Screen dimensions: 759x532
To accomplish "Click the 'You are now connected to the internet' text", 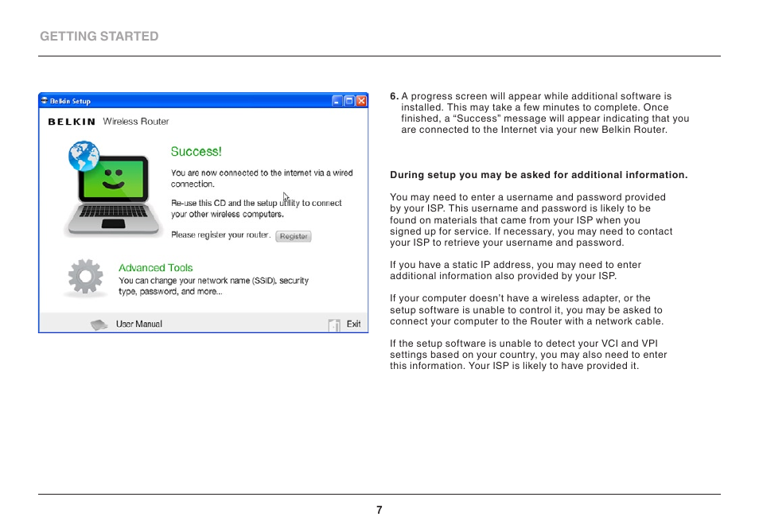I will click(x=262, y=178).
